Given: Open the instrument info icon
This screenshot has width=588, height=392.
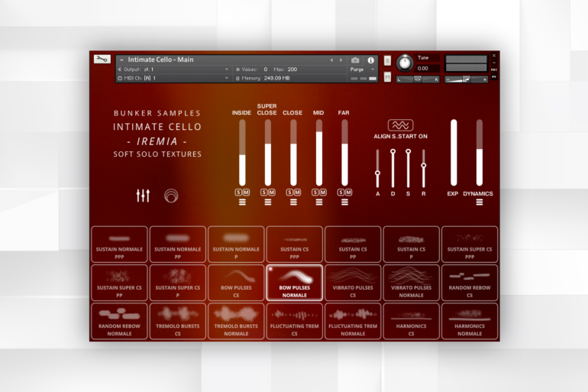Looking at the screenshot, I should point(370,60).
